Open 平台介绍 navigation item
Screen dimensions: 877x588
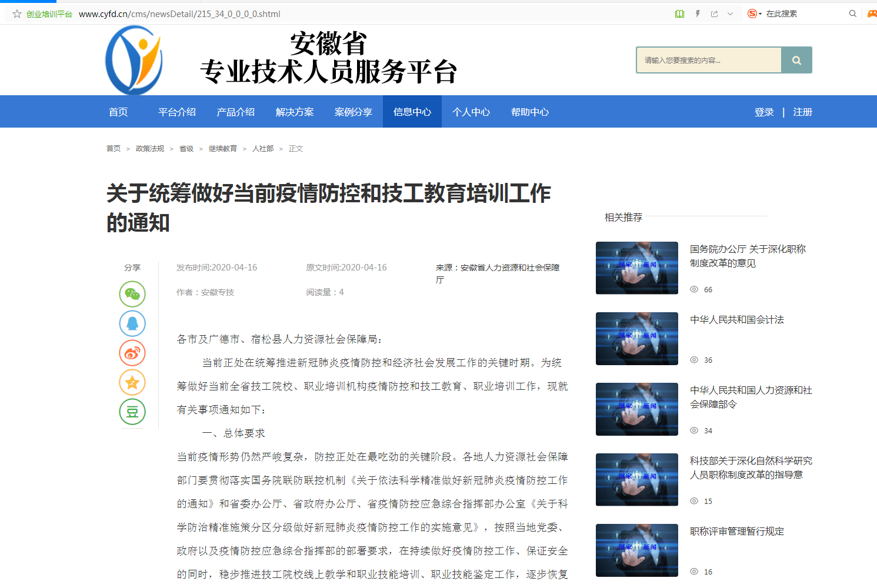177,112
